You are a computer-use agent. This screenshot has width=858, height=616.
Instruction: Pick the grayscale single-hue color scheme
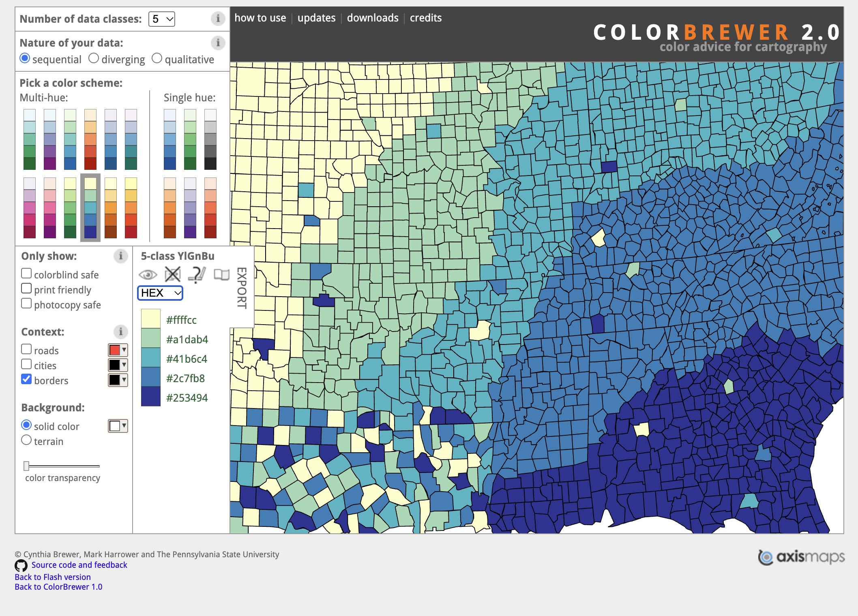point(210,139)
